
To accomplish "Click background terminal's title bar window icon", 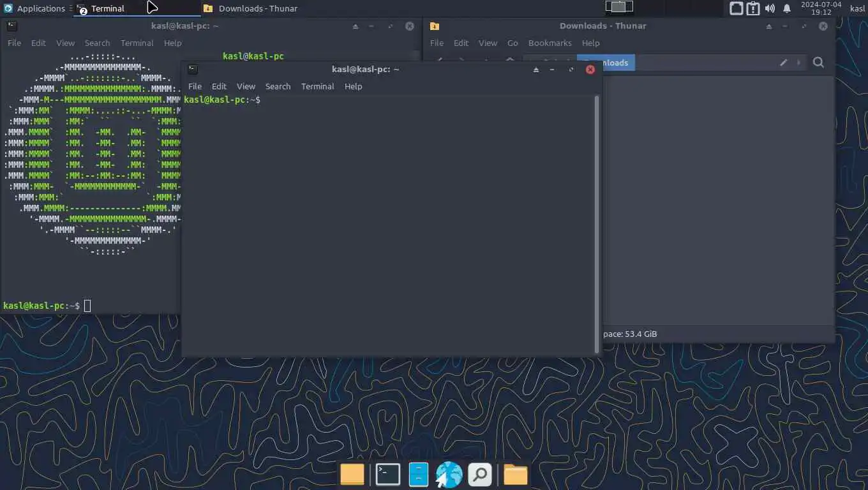I will point(11,26).
